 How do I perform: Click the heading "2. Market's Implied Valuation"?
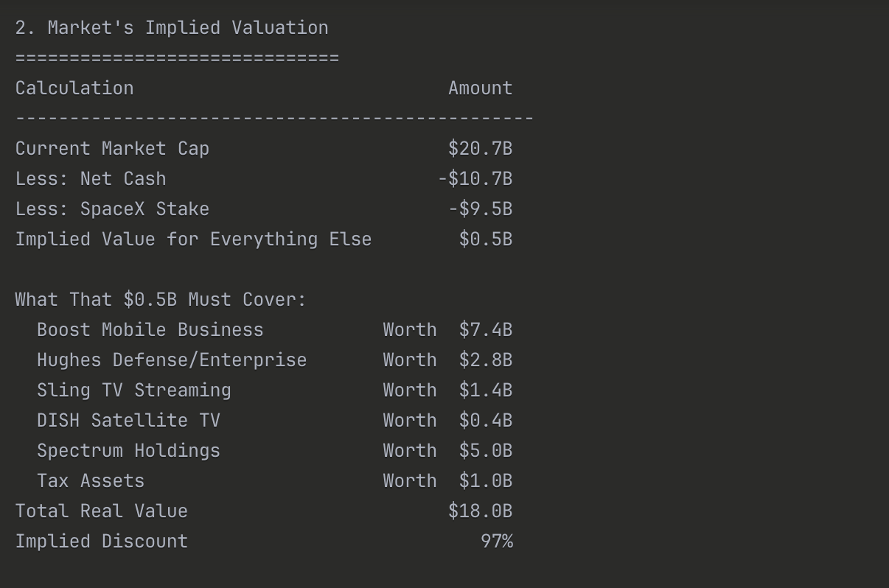(172, 28)
